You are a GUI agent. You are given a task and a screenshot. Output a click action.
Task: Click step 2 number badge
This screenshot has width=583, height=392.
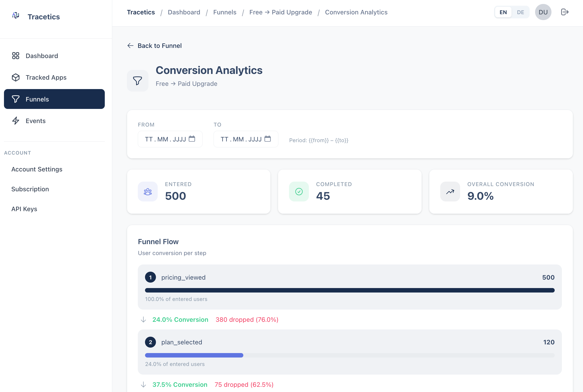(150, 342)
